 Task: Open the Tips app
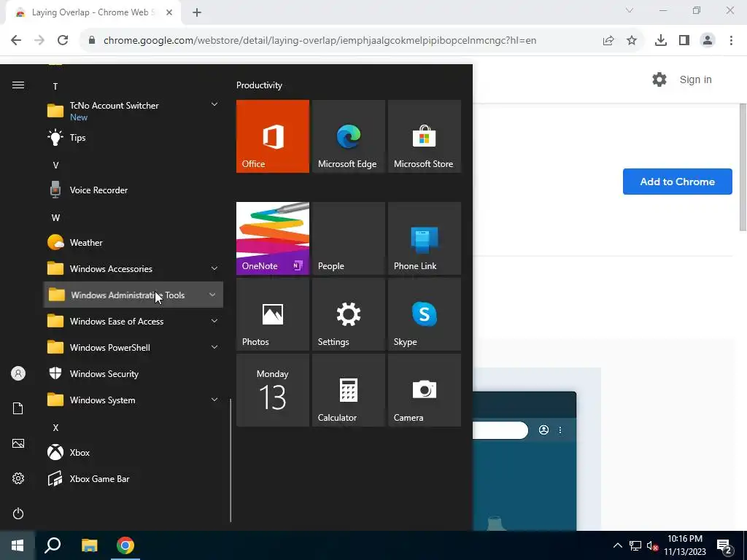pyautogui.click(x=133, y=138)
